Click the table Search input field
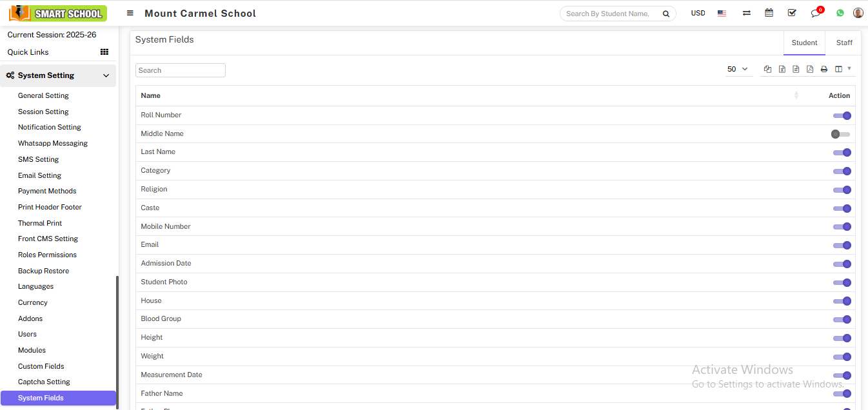 pyautogui.click(x=181, y=70)
